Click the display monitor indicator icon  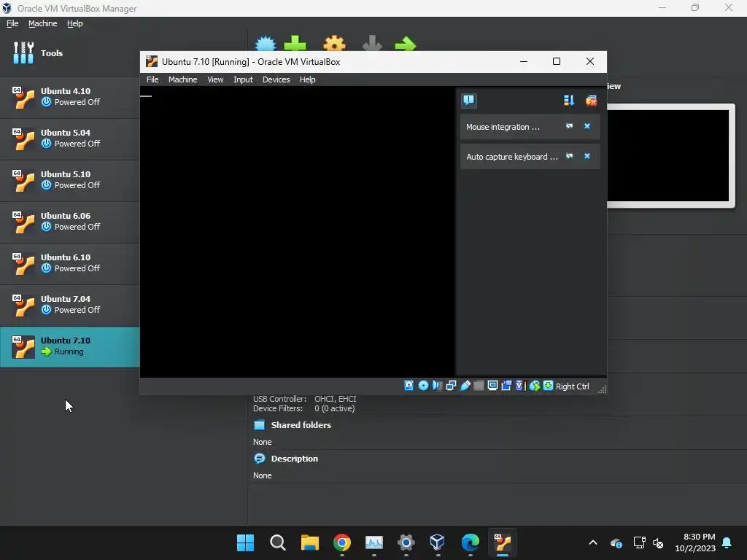(492, 386)
